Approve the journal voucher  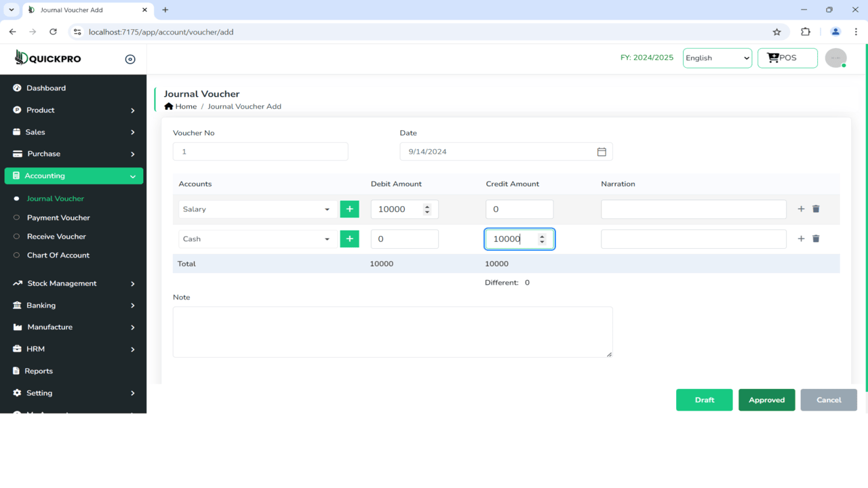point(766,400)
